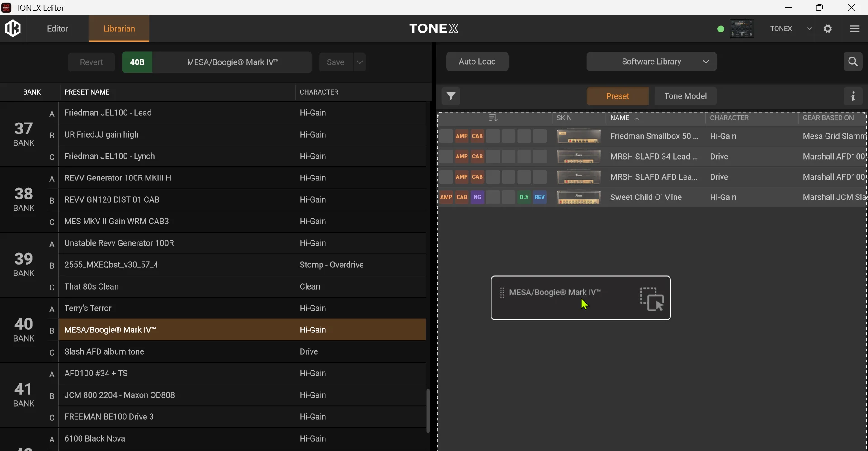Toggle REV block on Sweet Child O' Mine
Image resolution: width=868 pixels, height=451 pixels.
(x=540, y=197)
